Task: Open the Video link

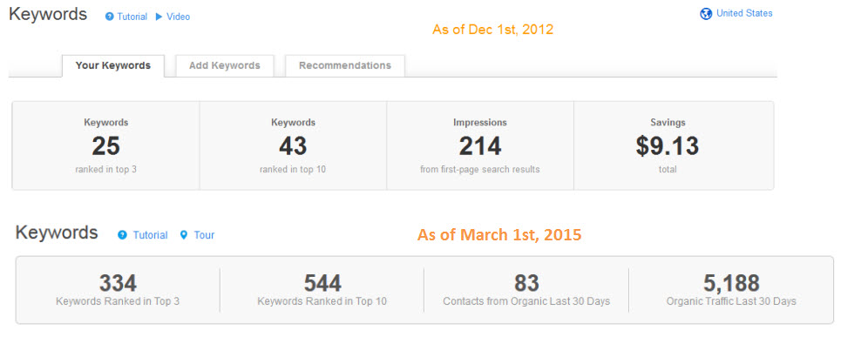Action: click(179, 17)
